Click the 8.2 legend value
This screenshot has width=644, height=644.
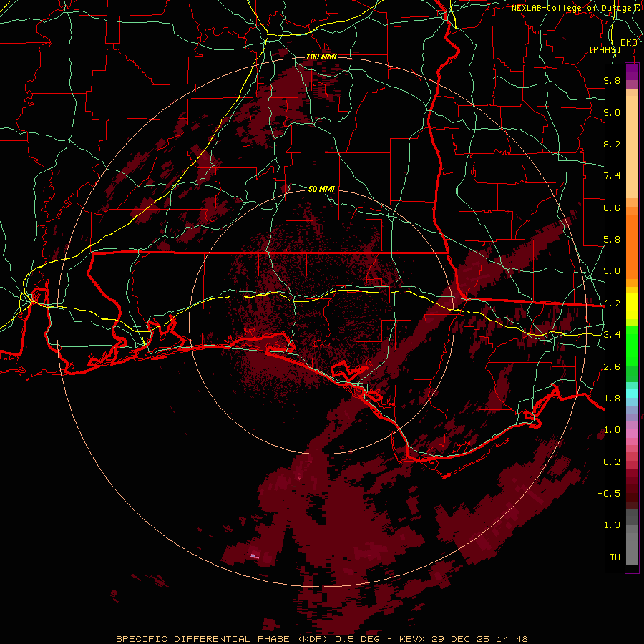[x=612, y=144]
